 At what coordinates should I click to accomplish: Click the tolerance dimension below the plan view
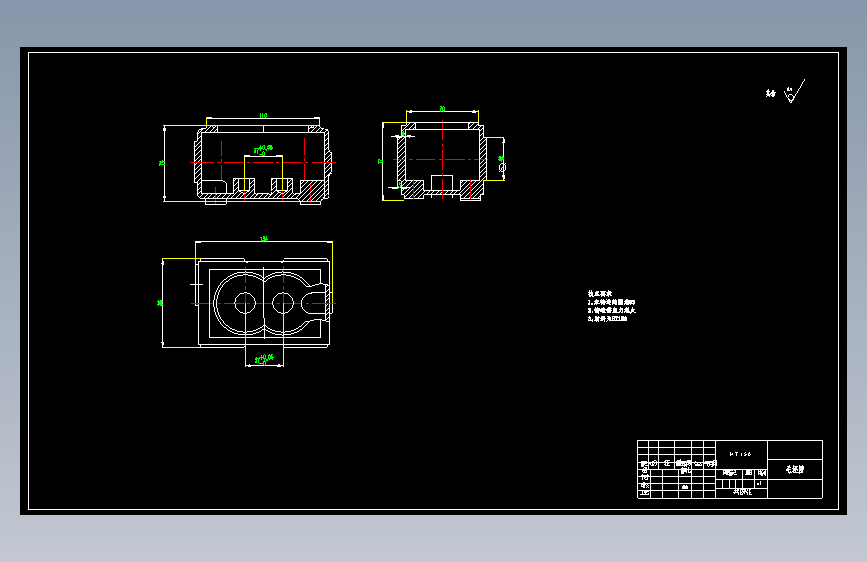(x=264, y=359)
